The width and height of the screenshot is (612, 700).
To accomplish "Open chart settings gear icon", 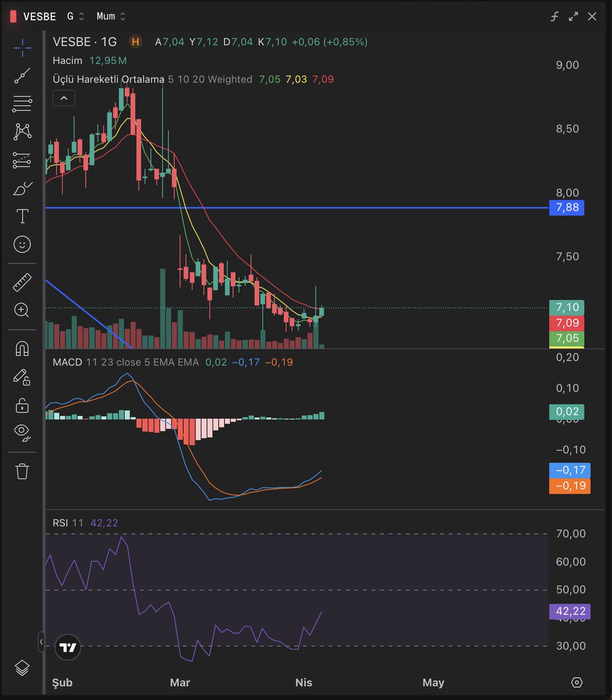I will pyautogui.click(x=577, y=682).
